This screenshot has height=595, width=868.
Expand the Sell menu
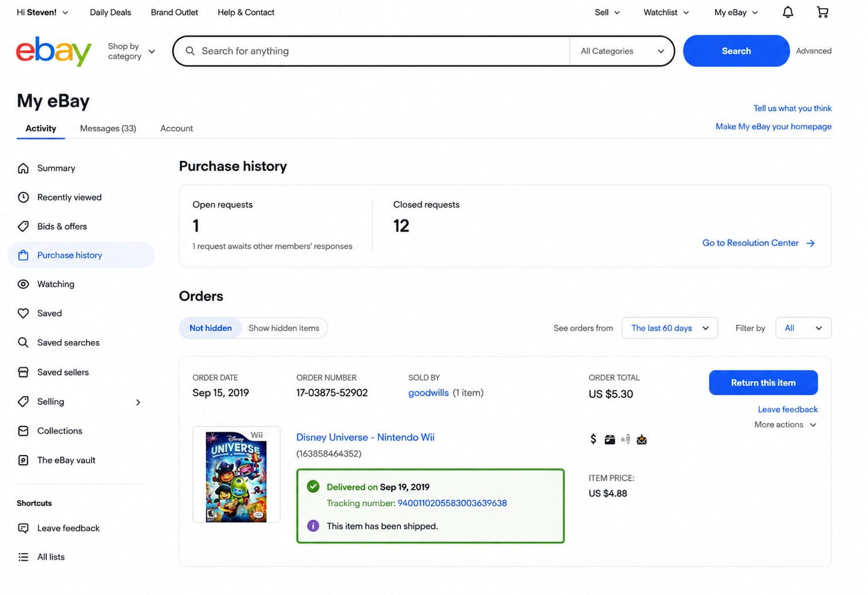pos(607,12)
